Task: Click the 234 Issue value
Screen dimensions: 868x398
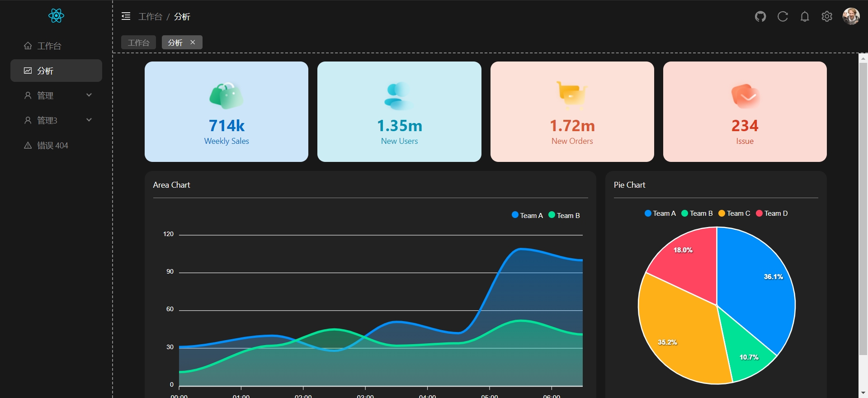Action: pos(745,125)
